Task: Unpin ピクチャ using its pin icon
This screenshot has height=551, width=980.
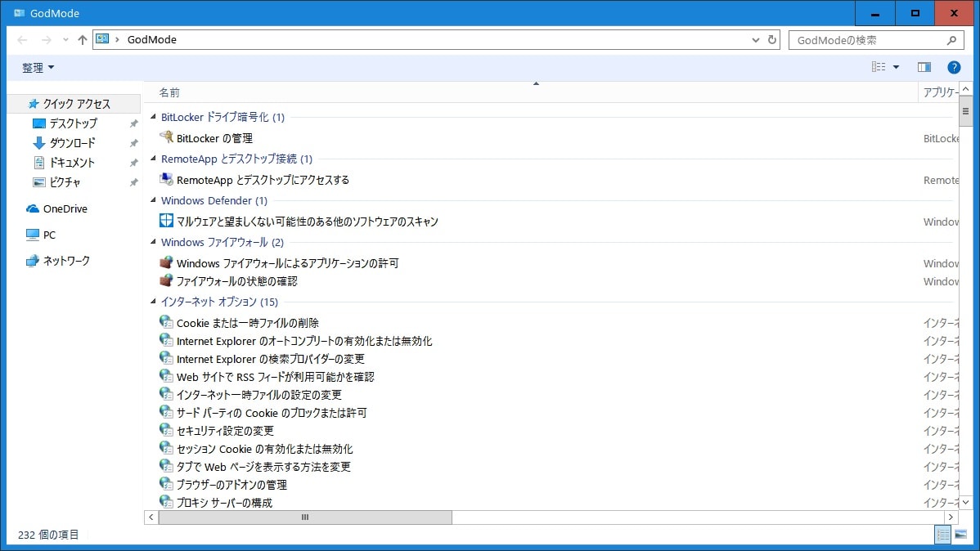Action: pyautogui.click(x=133, y=182)
